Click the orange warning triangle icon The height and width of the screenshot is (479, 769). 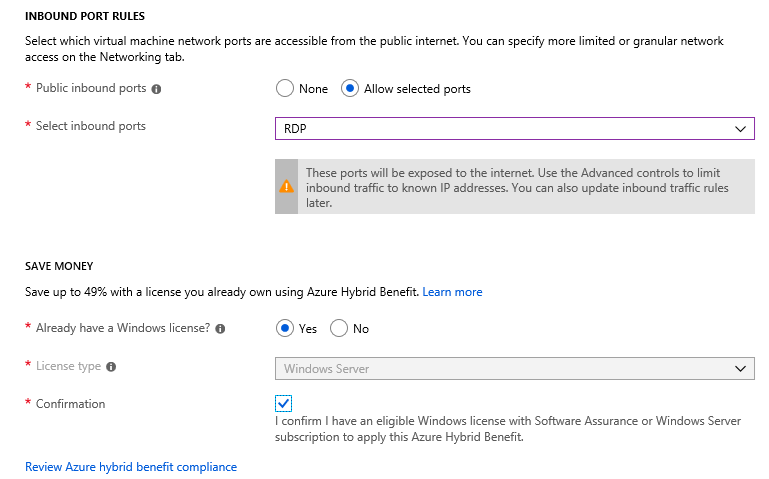coord(286,186)
